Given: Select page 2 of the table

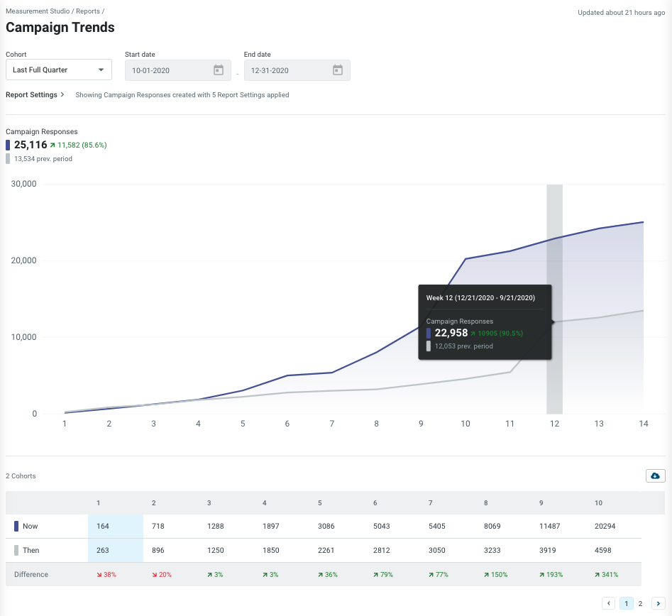Looking at the screenshot, I should click(x=640, y=603).
